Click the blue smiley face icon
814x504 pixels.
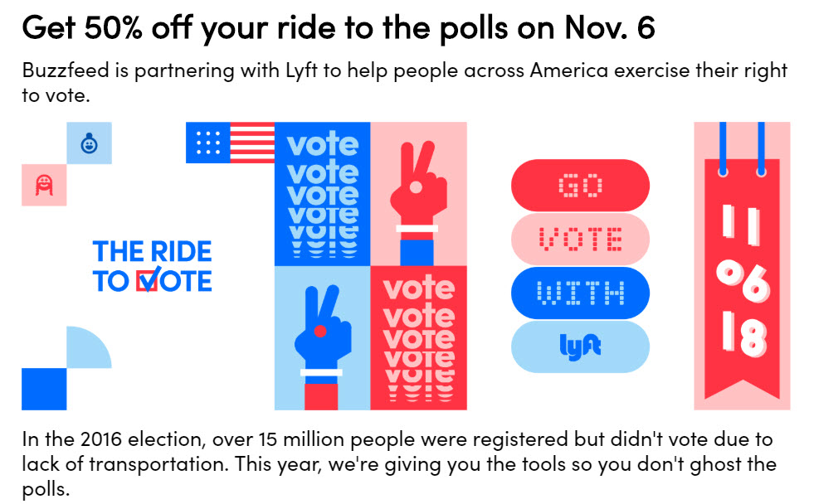89,143
